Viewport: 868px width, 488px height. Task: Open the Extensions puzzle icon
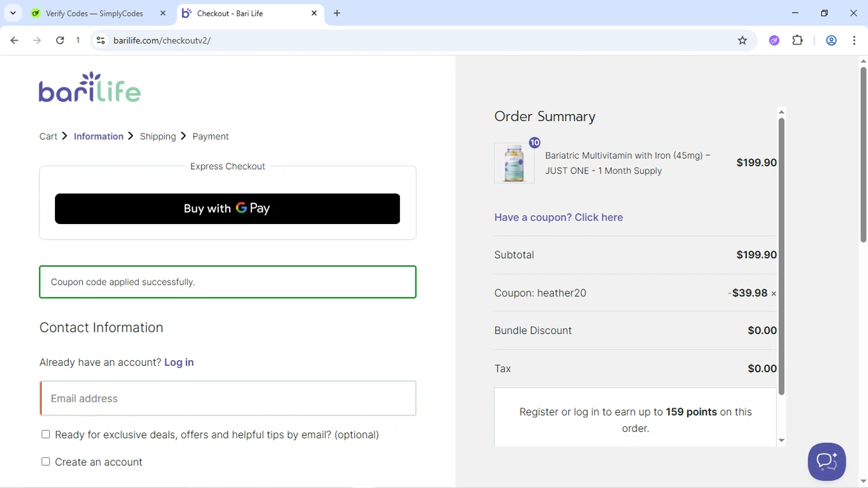click(797, 40)
